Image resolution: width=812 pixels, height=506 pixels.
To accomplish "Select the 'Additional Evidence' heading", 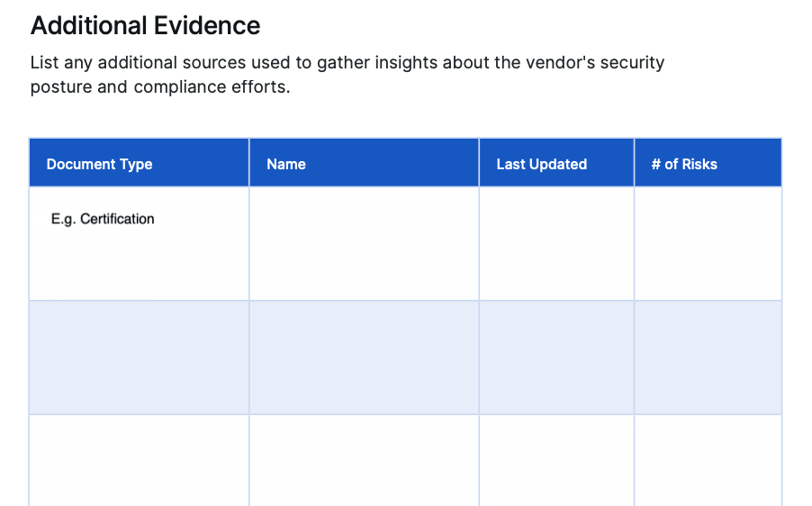I will tap(145, 25).
